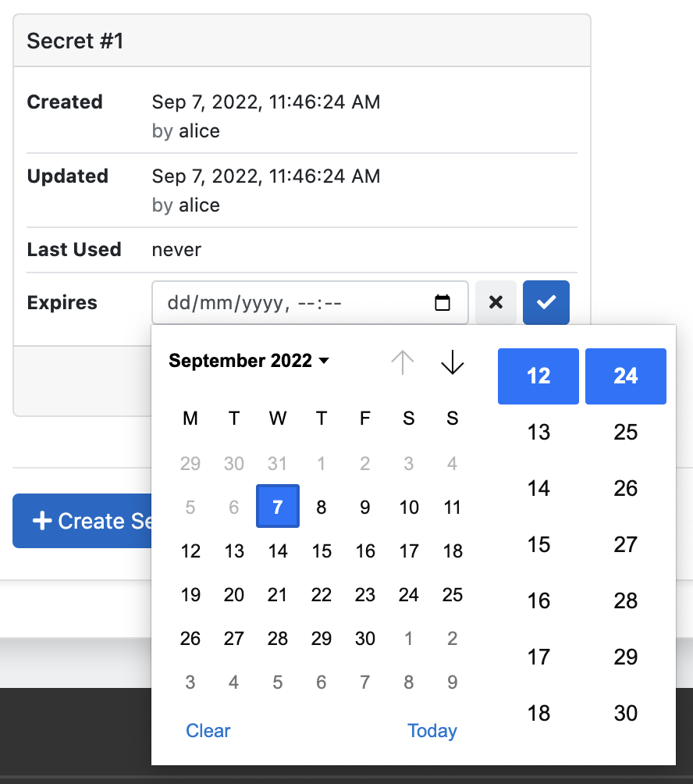
Task: Cancel expiry edit with the X button
Action: (496, 303)
